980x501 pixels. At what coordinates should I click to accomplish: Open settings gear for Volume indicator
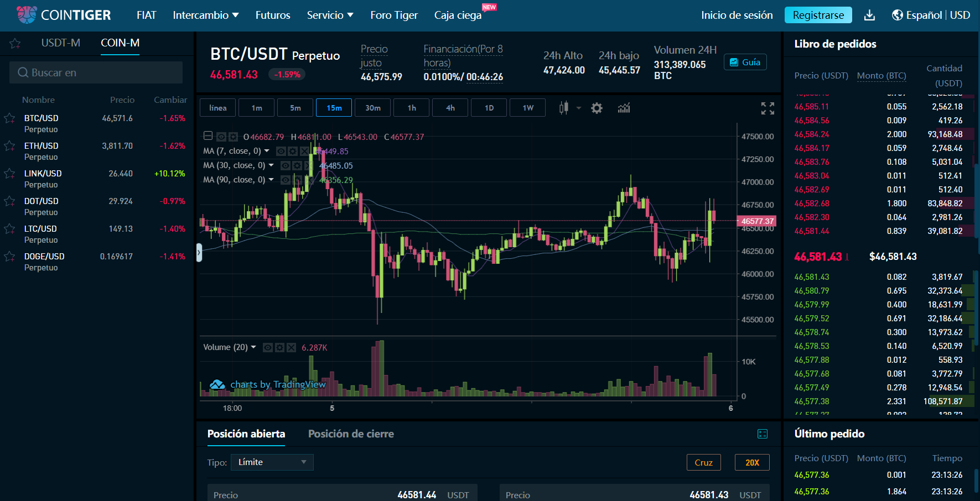click(279, 347)
